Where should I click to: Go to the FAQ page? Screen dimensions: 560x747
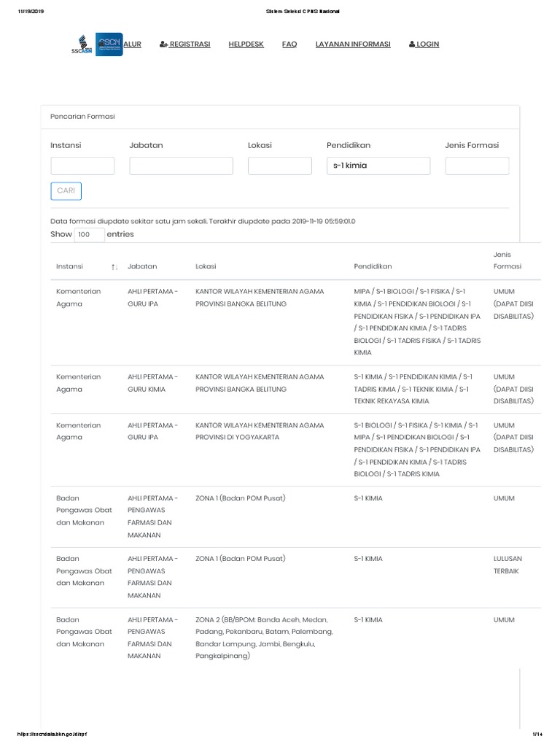coord(289,44)
